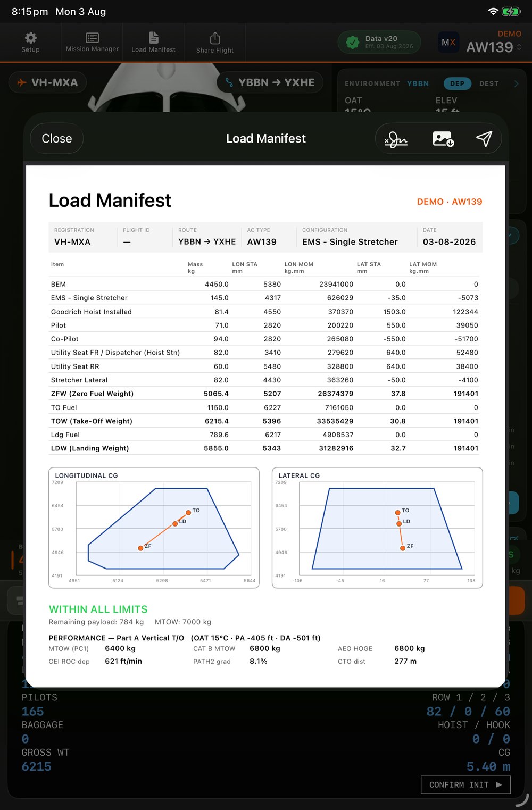Tap the Data v20 status badge
The image size is (532, 810).
pyautogui.click(x=379, y=42)
